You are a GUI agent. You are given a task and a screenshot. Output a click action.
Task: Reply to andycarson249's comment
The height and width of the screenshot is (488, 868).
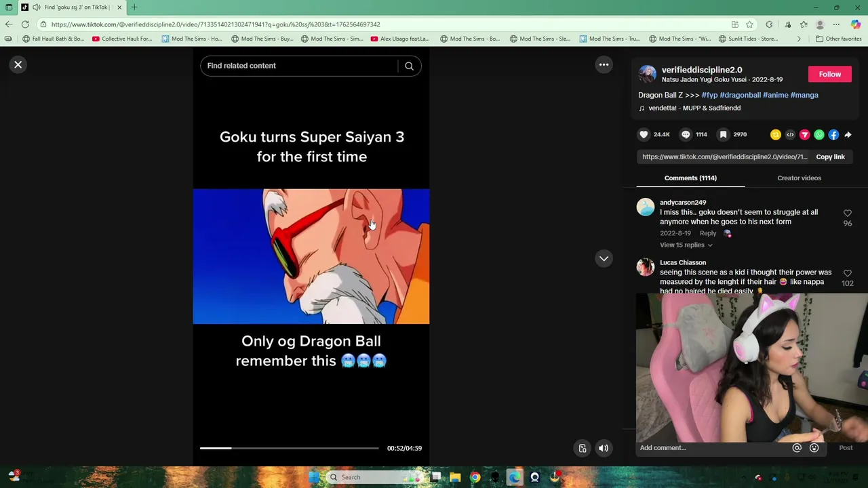(x=707, y=233)
